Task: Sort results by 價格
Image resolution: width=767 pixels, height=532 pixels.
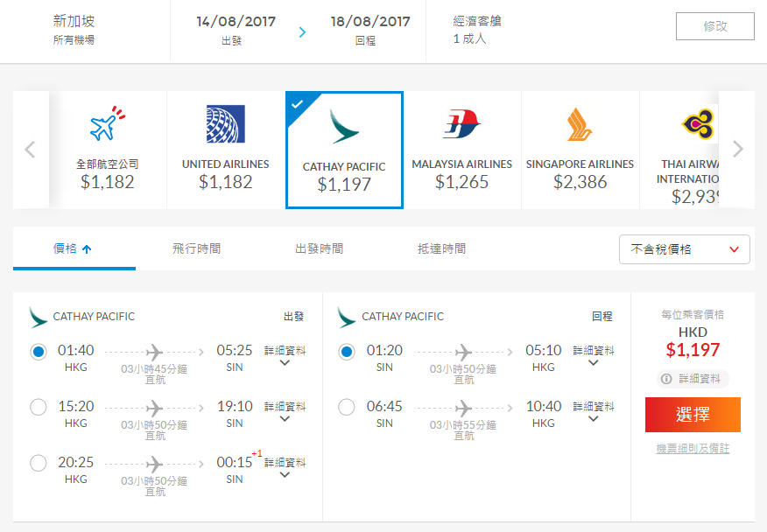Action: [74, 248]
